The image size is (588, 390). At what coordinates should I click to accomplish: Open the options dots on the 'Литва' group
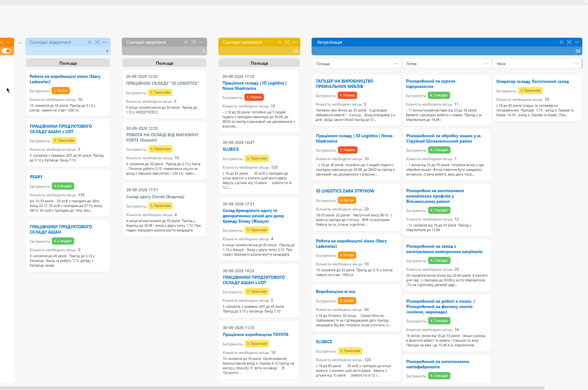(487, 64)
